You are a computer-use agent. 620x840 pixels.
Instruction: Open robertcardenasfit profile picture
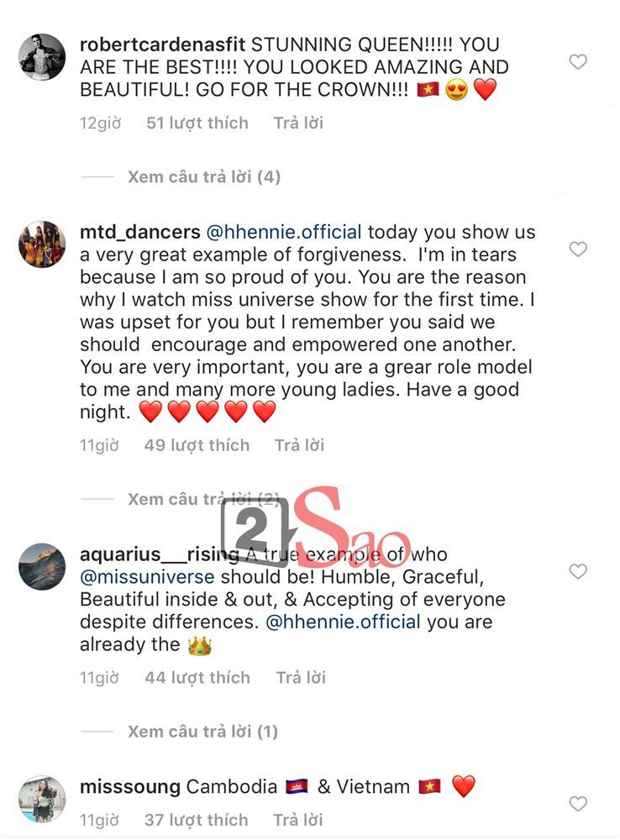[x=42, y=57]
